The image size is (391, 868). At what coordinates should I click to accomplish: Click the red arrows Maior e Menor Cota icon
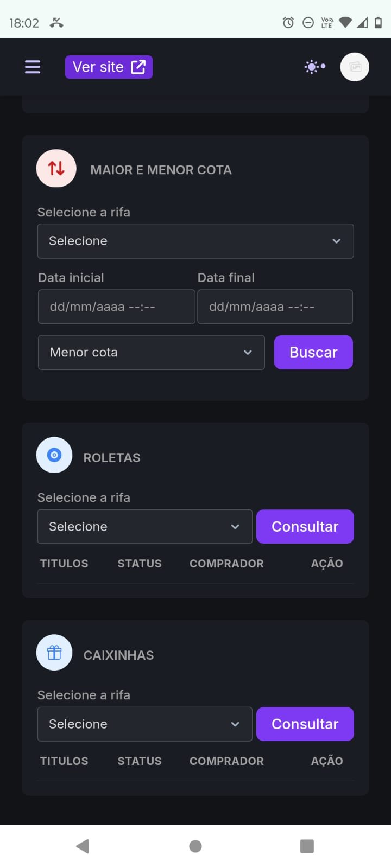[56, 168]
